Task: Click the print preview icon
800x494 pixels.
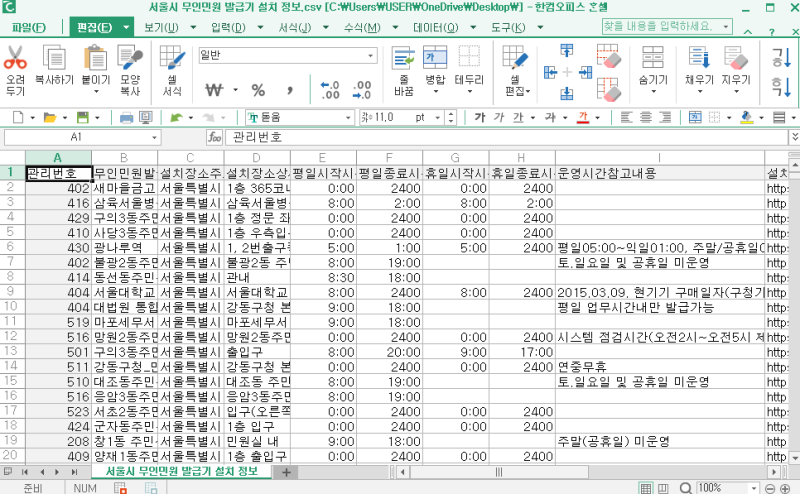Action: click(x=146, y=118)
